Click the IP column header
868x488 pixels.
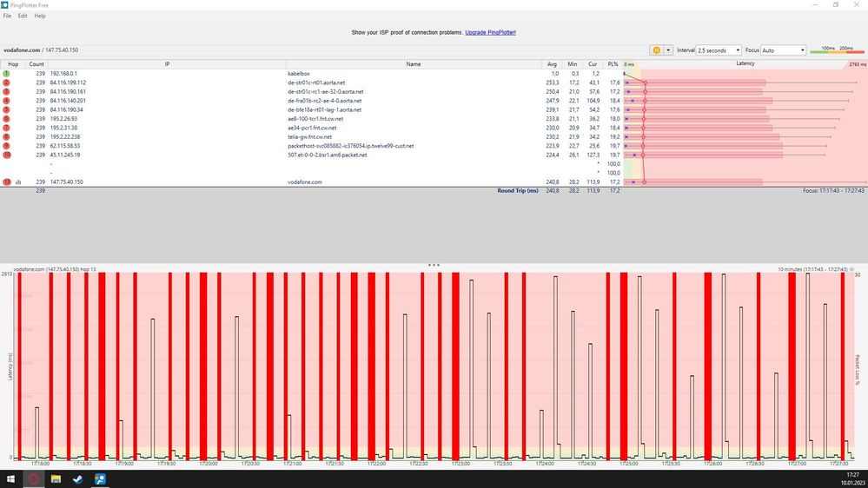167,64
